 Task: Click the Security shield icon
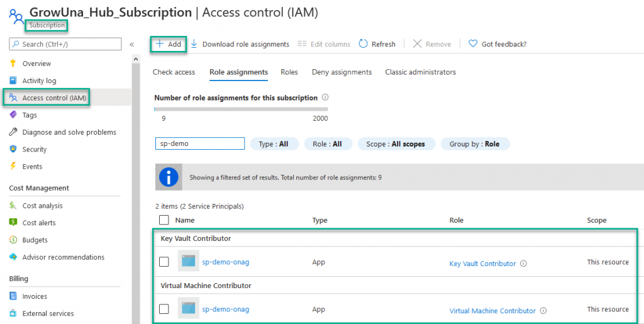pos(13,150)
